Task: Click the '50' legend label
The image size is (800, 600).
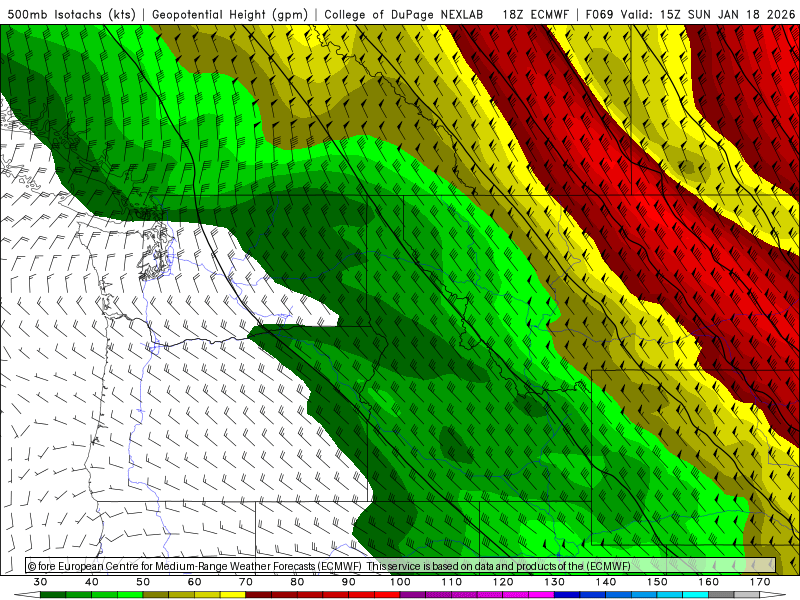Action: click(143, 582)
